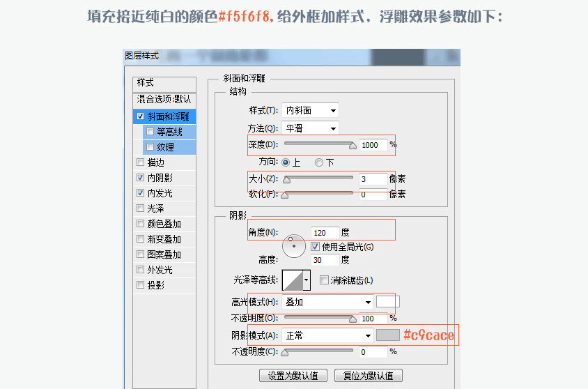Select 等高线 sub-entry label

click(x=169, y=132)
